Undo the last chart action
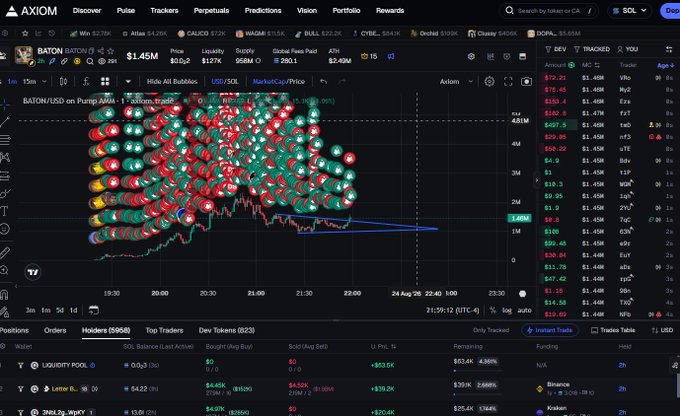The image size is (680, 416). (x=323, y=81)
